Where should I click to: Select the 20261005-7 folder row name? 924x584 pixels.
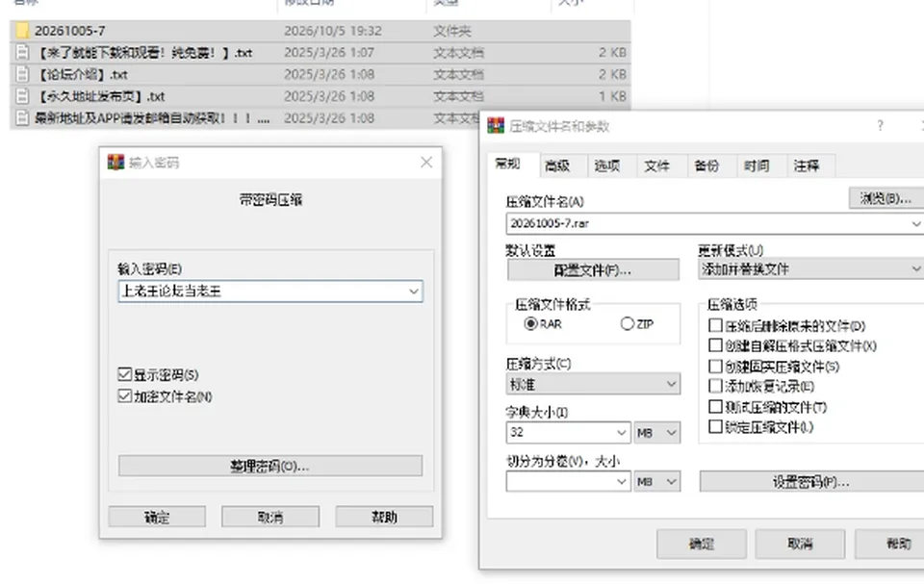click(69, 31)
